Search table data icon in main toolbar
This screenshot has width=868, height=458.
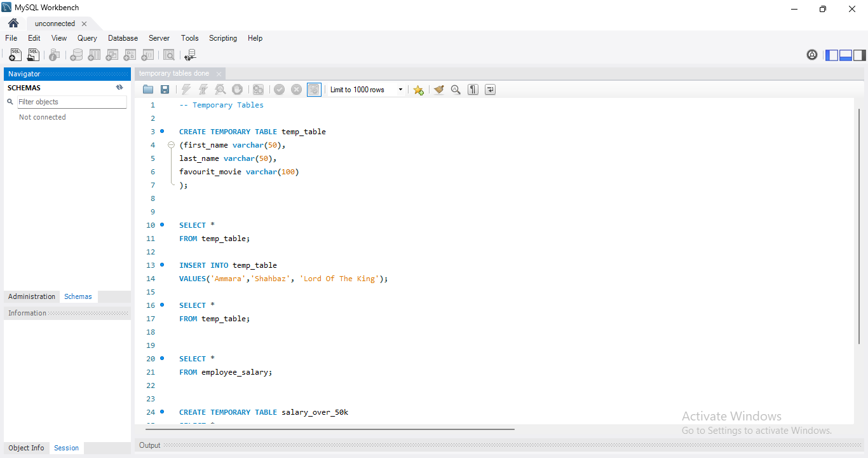coord(168,55)
